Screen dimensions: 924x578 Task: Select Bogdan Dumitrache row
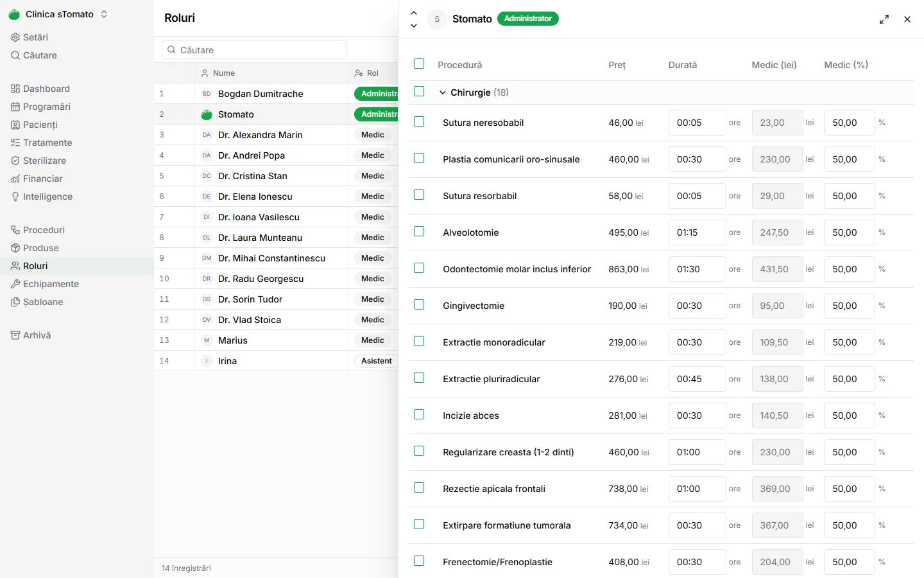[276, 94]
